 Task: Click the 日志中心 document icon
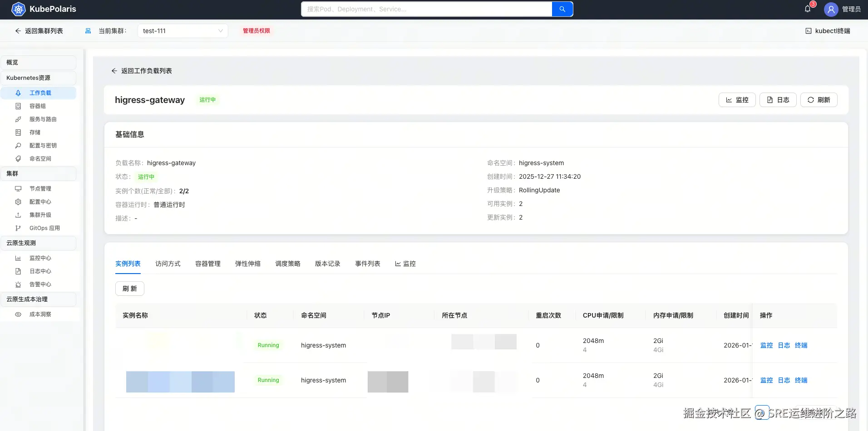point(18,271)
